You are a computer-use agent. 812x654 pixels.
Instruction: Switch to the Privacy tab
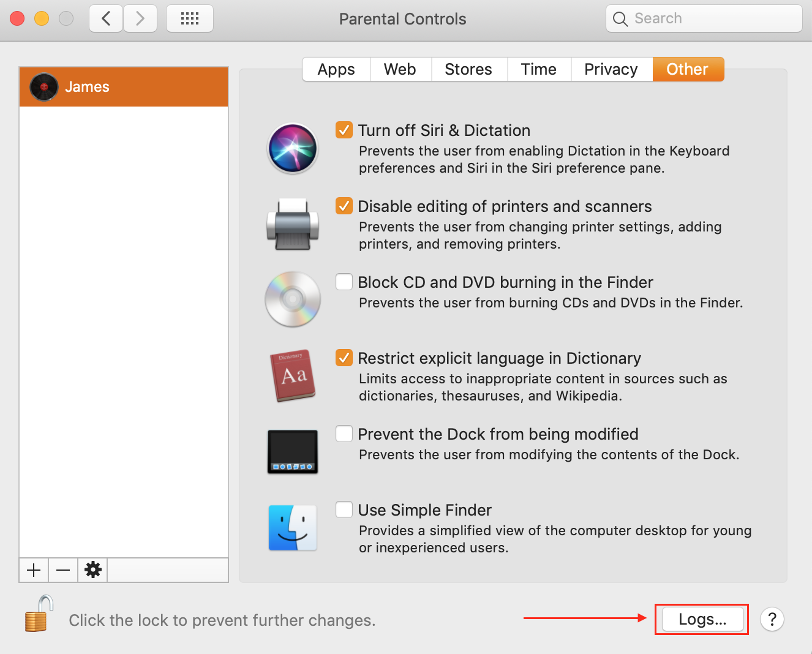(x=611, y=69)
